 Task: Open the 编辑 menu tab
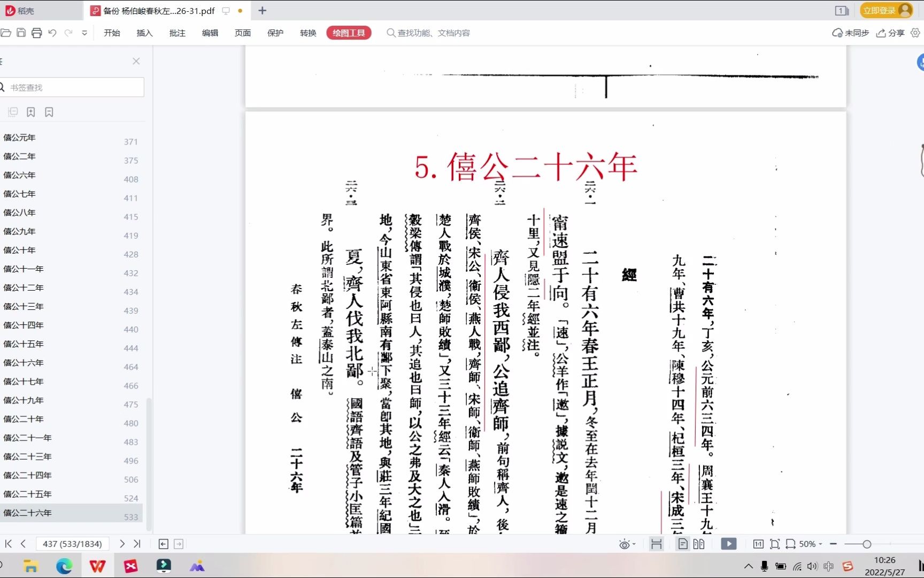[210, 33]
